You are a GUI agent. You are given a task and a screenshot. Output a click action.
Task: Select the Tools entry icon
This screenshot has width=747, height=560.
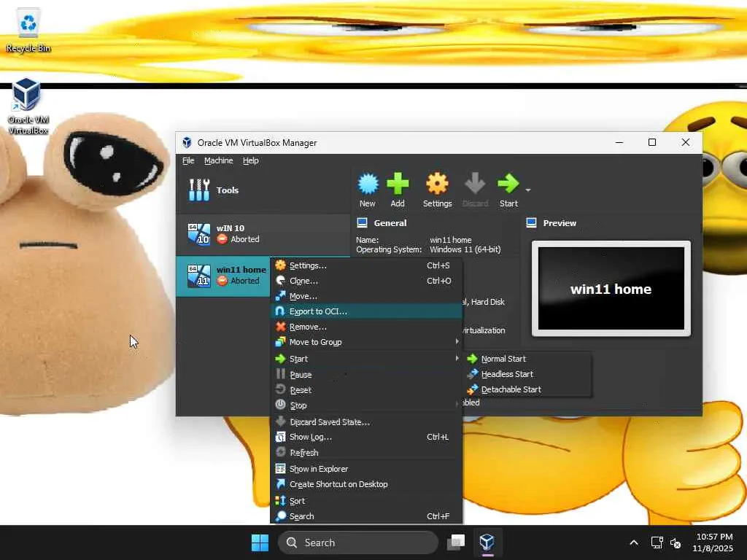(199, 190)
